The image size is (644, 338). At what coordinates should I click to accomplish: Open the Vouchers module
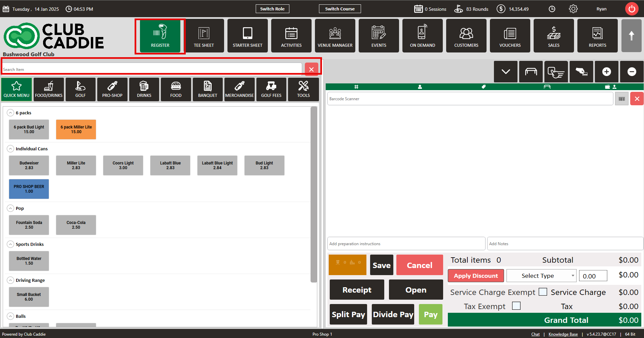(x=510, y=36)
